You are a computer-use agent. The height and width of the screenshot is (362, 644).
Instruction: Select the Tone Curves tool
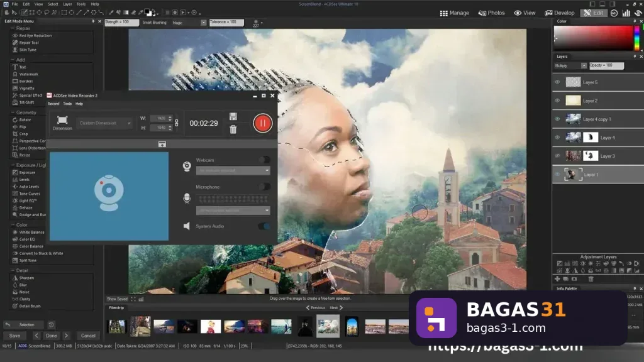click(x=26, y=194)
